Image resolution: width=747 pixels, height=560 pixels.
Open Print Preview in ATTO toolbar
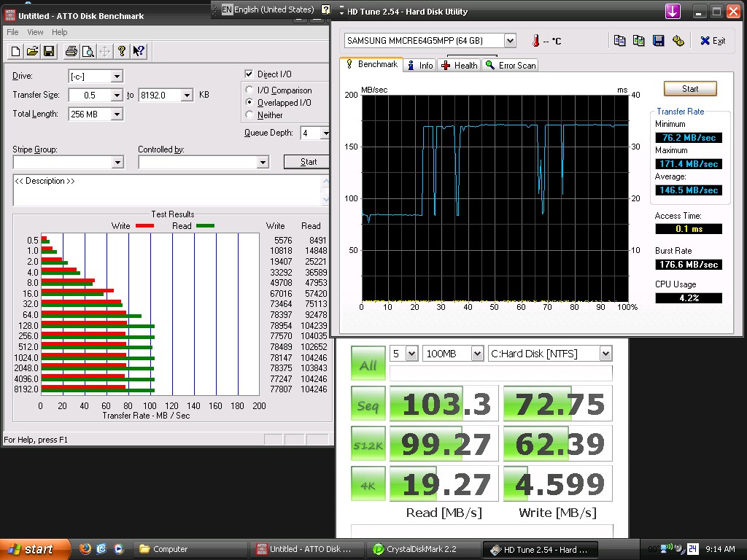[x=88, y=51]
